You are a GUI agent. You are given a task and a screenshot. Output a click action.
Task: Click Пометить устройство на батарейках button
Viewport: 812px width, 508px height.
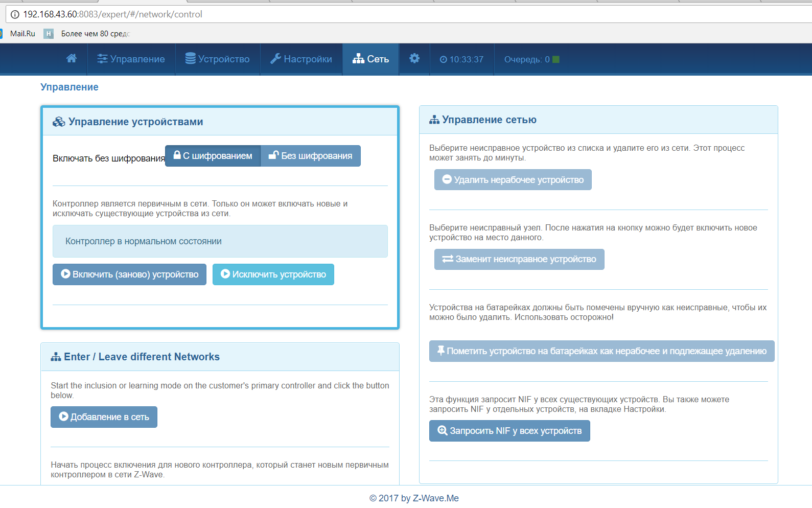point(602,351)
